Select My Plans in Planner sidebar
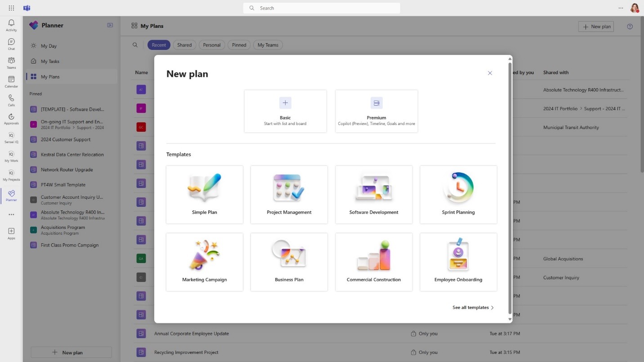644x362 pixels. [x=72, y=77]
